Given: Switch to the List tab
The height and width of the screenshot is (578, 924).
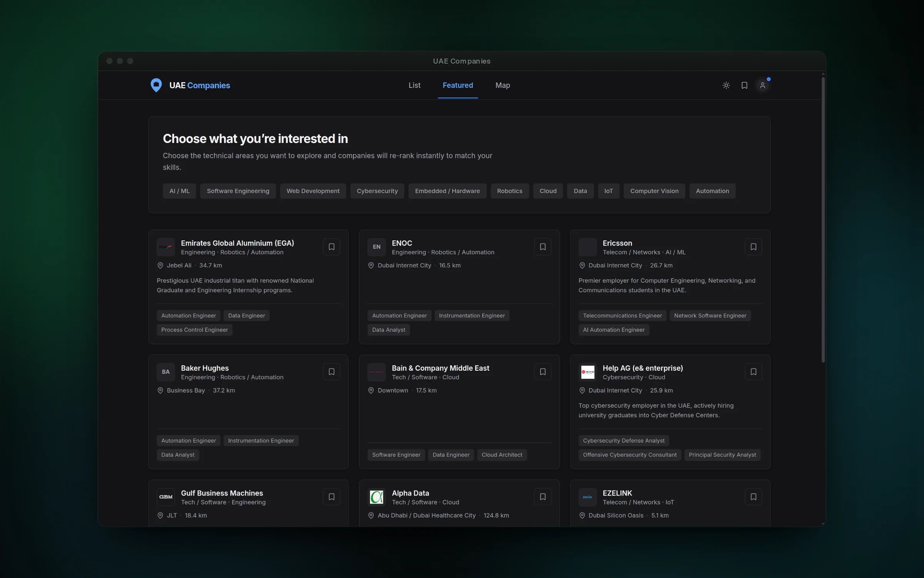Looking at the screenshot, I should click(414, 85).
